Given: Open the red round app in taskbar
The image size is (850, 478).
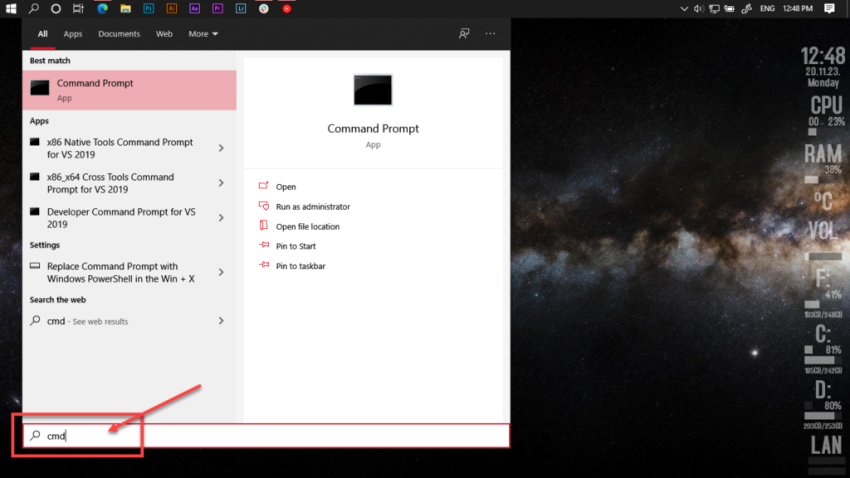Looking at the screenshot, I should click(x=287, y=9).
